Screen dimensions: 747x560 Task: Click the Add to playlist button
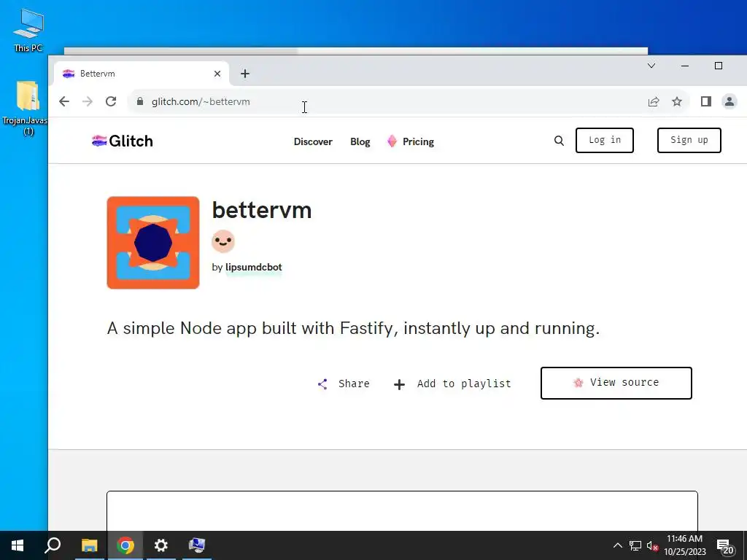pyautogui.click(x=452, y=384)
